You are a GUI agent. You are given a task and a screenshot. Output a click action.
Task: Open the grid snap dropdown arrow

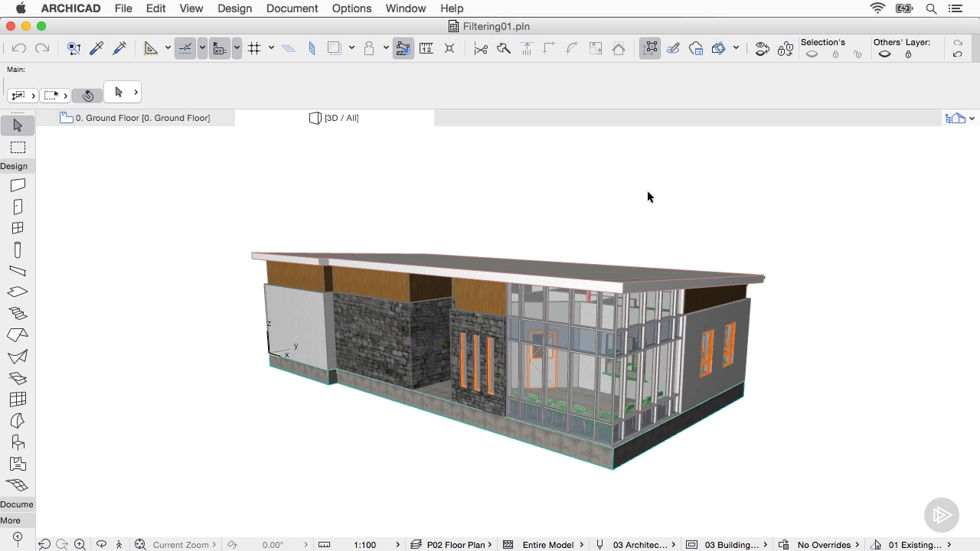pos(271,48)
